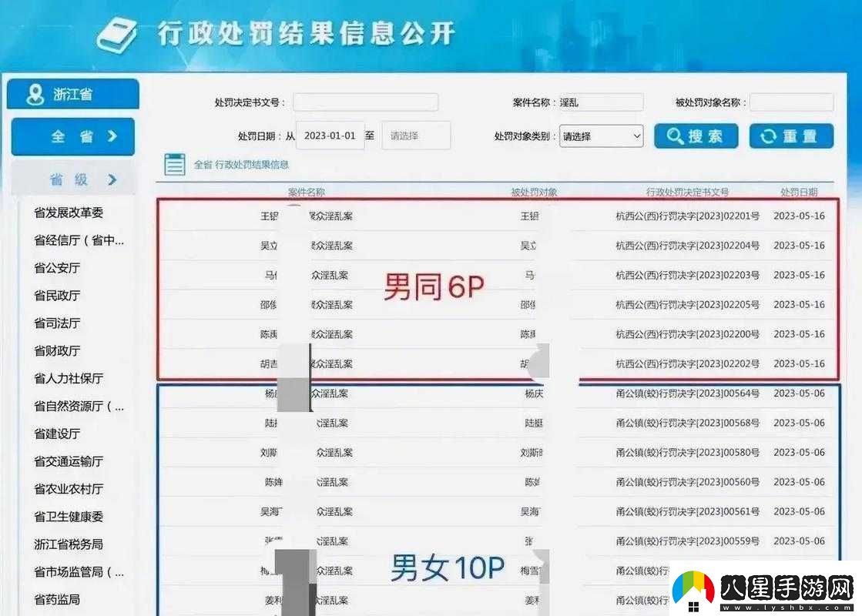Click the book logo icon in header
The height and width of the screenshot is (616, 862).
(116, 35)
